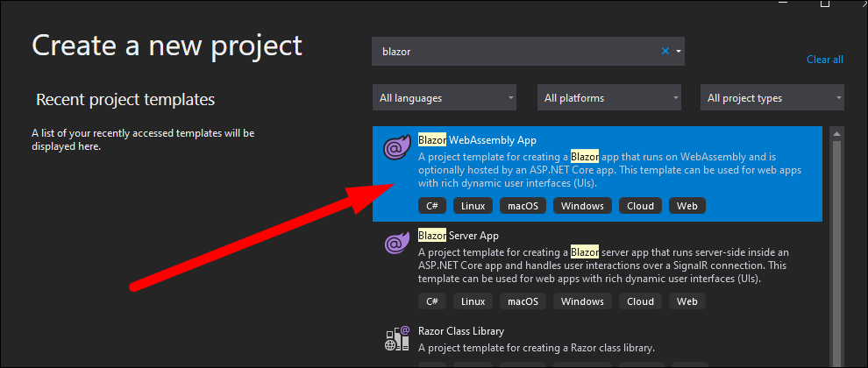
Task: Click the Recent project templates heading
Action: click(125, 100)
